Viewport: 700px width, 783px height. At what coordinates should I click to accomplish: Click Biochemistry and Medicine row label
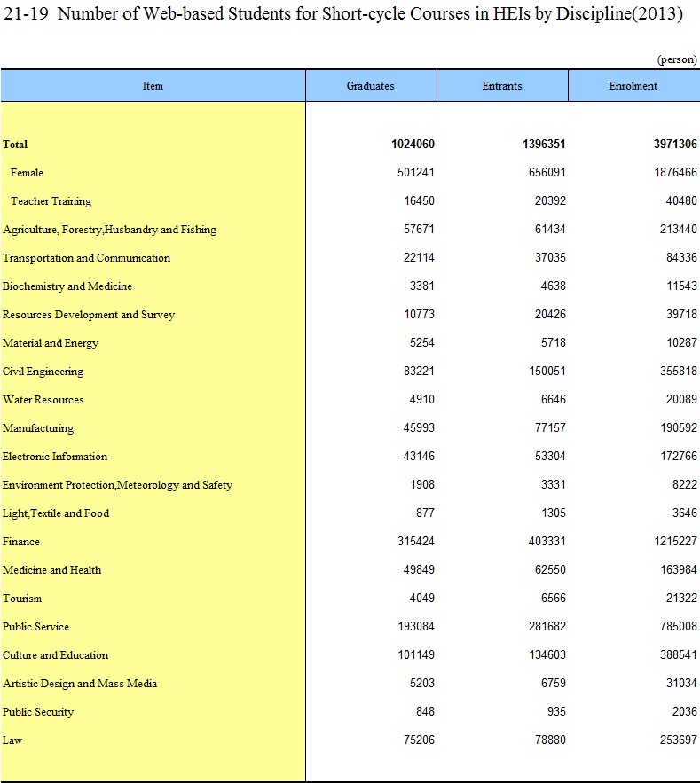pyautogui.click(x=67, y=286)
